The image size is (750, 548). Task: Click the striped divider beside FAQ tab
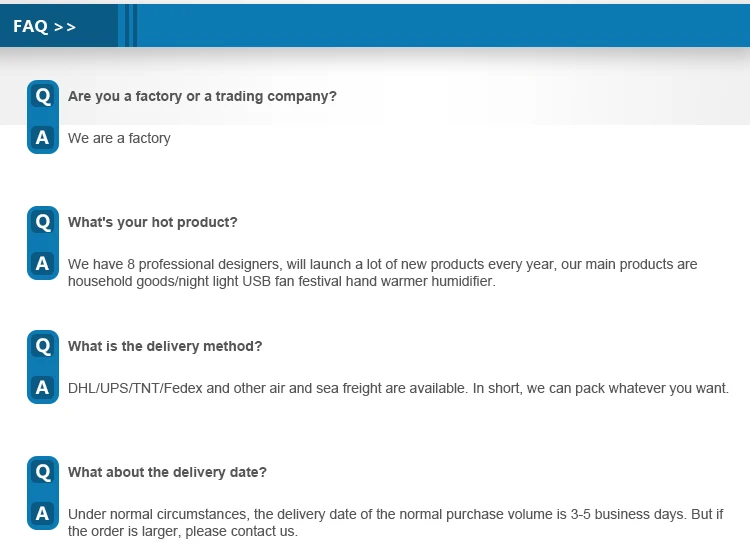pos(127,26)
